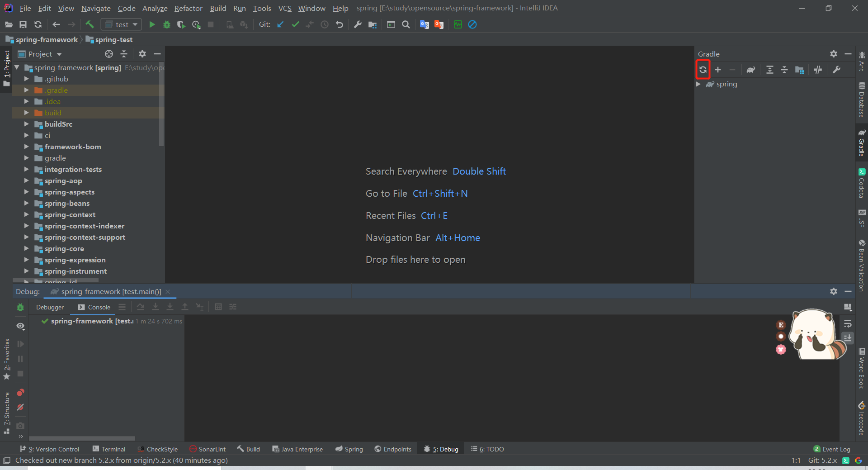The height and width of the screenshot is (470, 868).
Task: Open the Tools menu
Action: coord(262,8)
